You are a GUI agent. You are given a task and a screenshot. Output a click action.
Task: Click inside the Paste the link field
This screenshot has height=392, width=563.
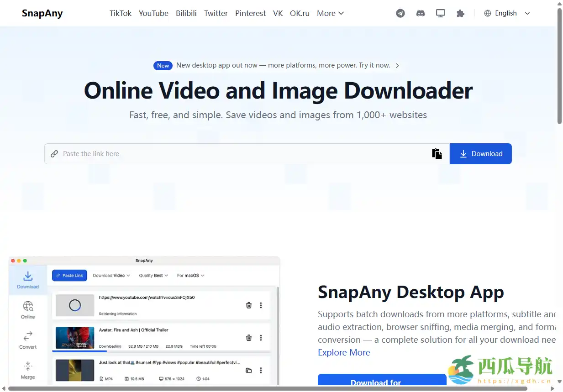183,154
